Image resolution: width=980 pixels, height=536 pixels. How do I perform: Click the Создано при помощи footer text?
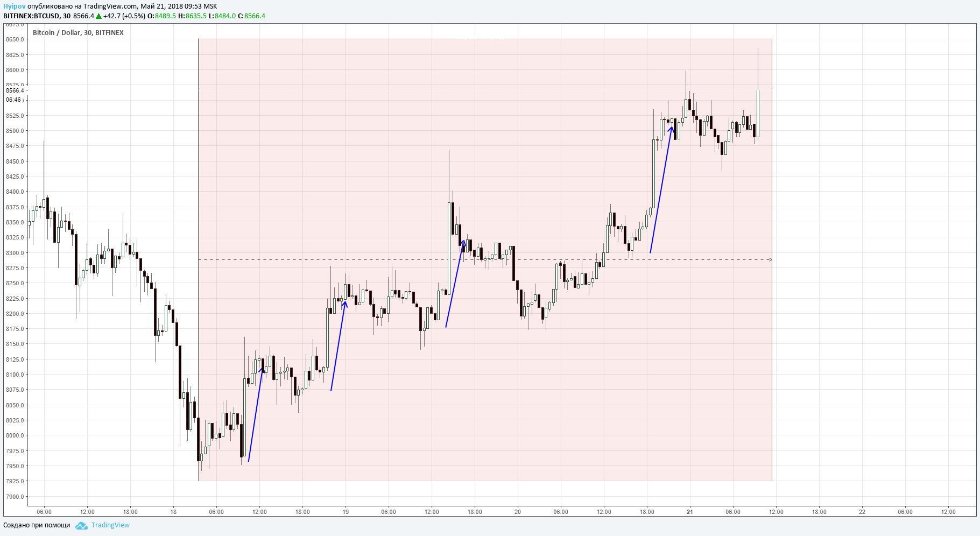coord(37,525)
